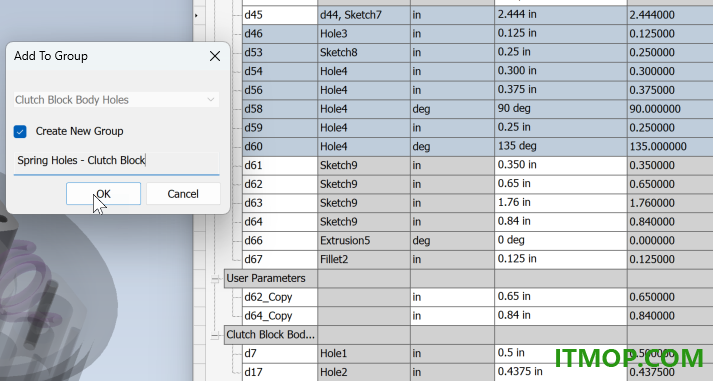Select parameter name d66
Screen dimensions: 713x381
tap(280, 241)
